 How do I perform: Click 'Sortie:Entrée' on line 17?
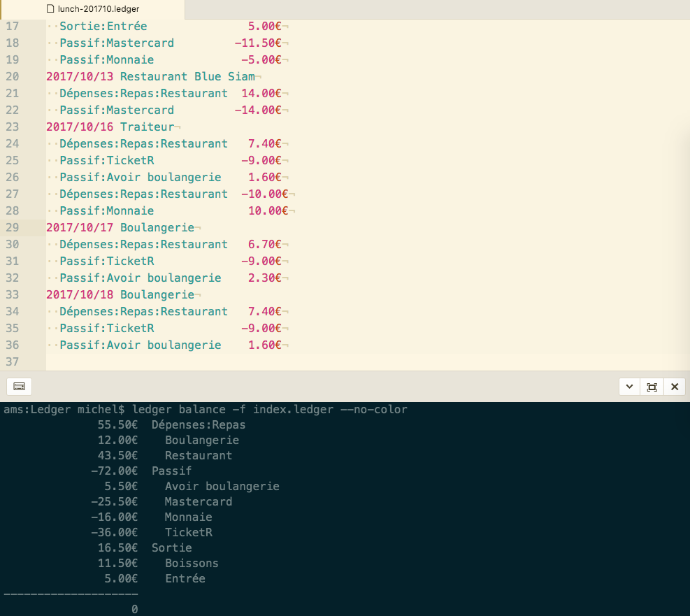(103, 26)
